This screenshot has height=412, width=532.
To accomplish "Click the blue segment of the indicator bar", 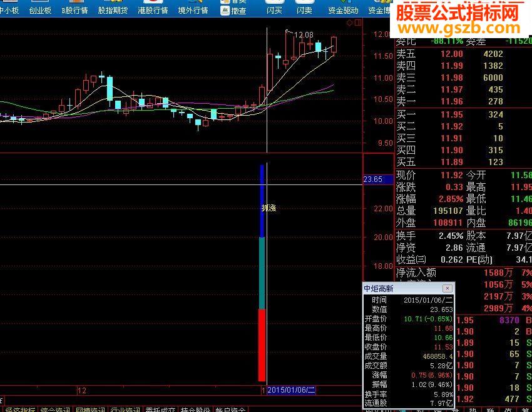I will point(262,201).
